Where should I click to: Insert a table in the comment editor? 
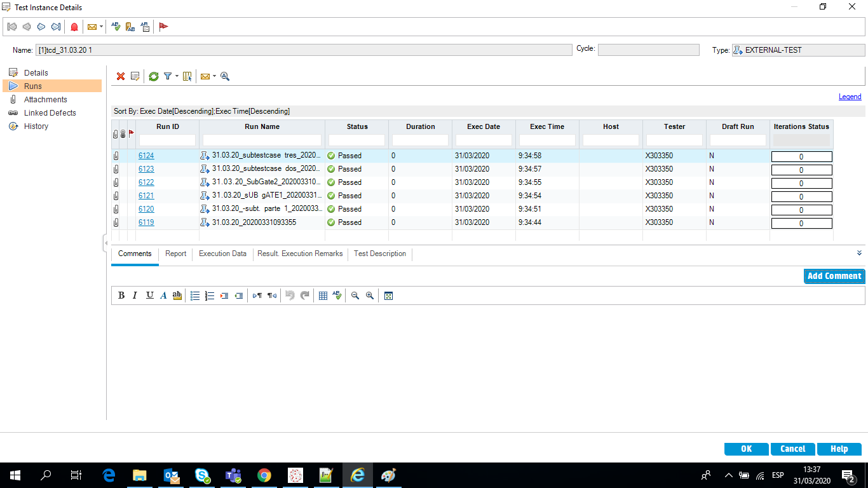[x=323, y=295]
